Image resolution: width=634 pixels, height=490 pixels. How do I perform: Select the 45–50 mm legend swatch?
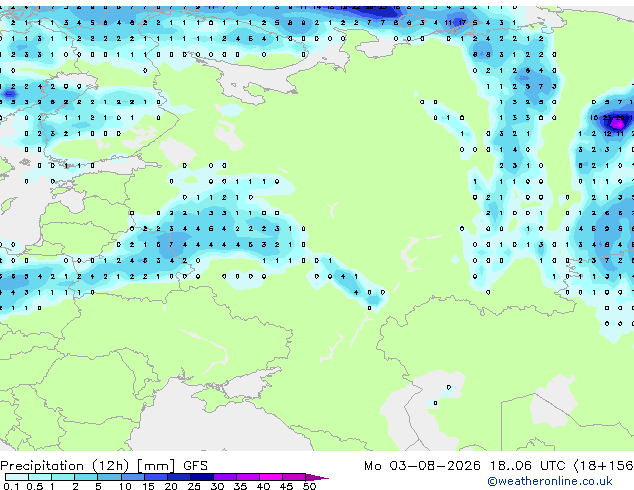294,477
